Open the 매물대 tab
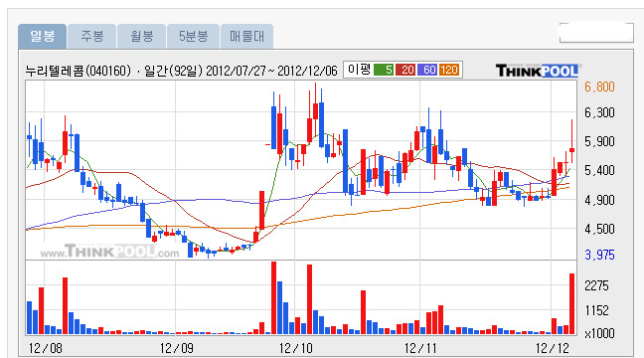644x358 pixels. pyautogui.click(x=246, y=37)
